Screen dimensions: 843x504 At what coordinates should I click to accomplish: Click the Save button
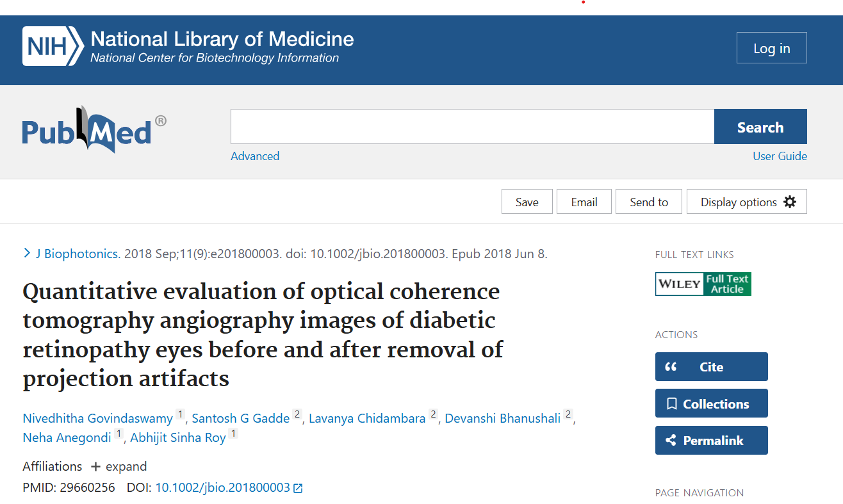(x=527, y=201)
